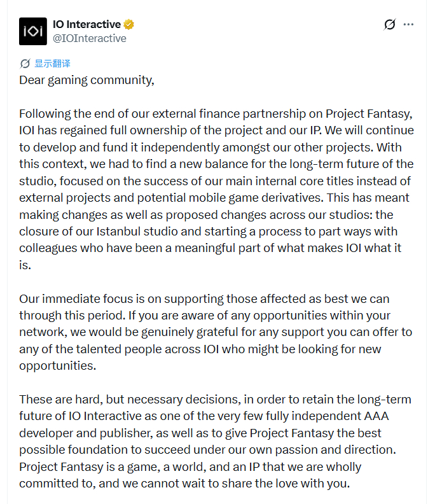Click the paragraph starting 'These are hard'

click(x=215, y=442)
